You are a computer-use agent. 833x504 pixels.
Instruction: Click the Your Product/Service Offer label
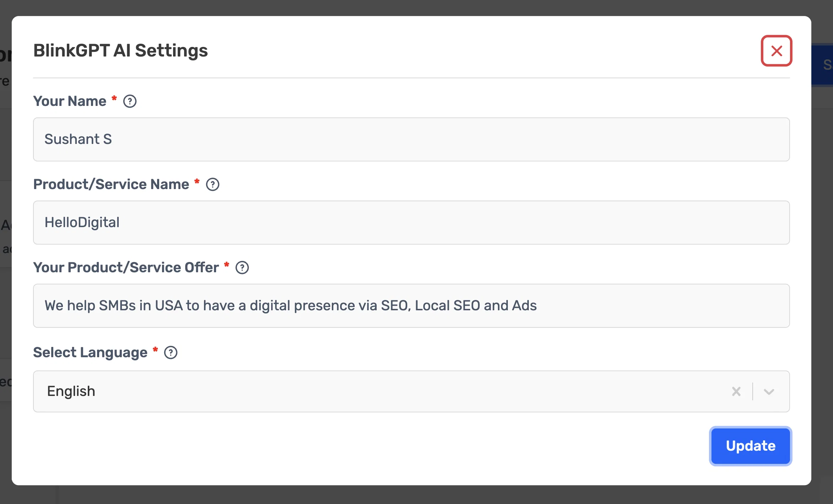point(126,268)
